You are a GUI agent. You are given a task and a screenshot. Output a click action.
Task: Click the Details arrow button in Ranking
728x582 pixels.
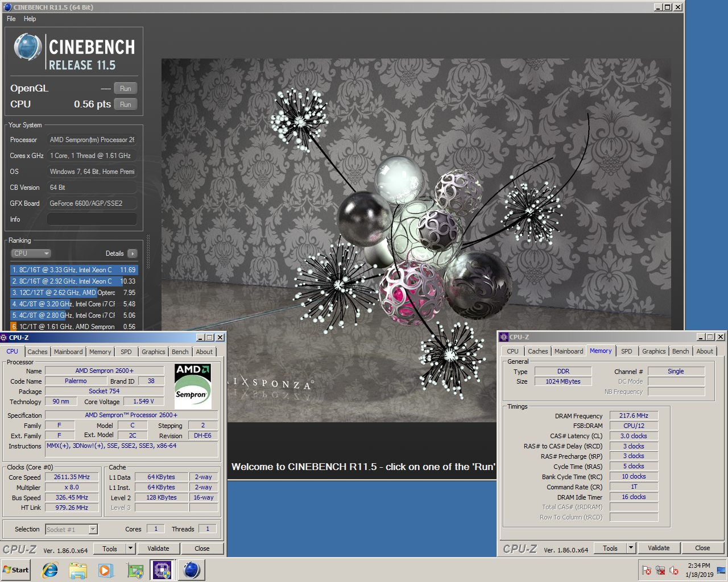pyautogui.click(x=132, y=253)
